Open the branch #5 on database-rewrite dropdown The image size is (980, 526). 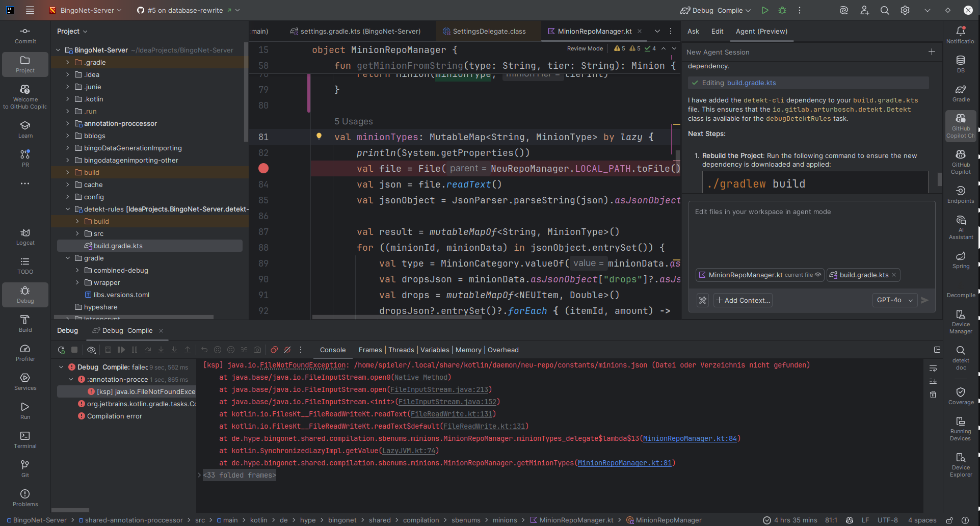pyautogui.click(x=188, y=10)
